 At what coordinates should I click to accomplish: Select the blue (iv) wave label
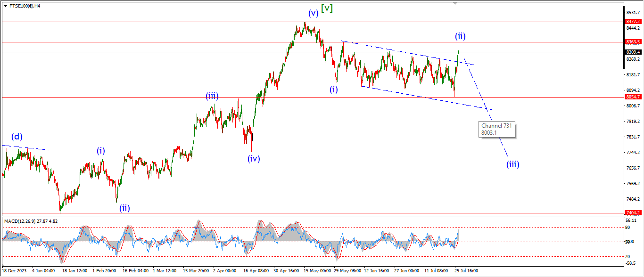point(254,159)
